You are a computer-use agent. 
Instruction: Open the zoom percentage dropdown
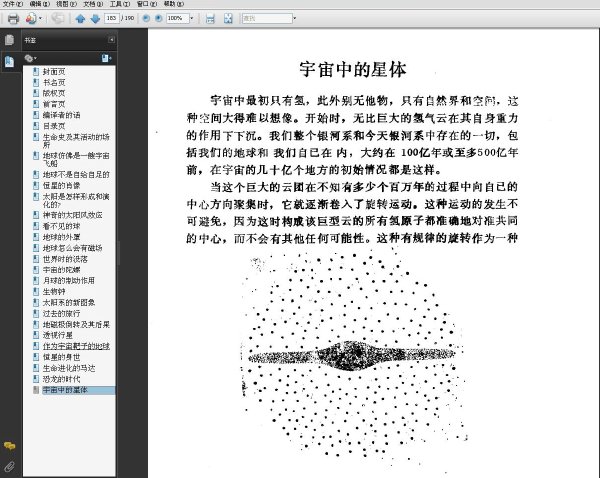point(192,18)
